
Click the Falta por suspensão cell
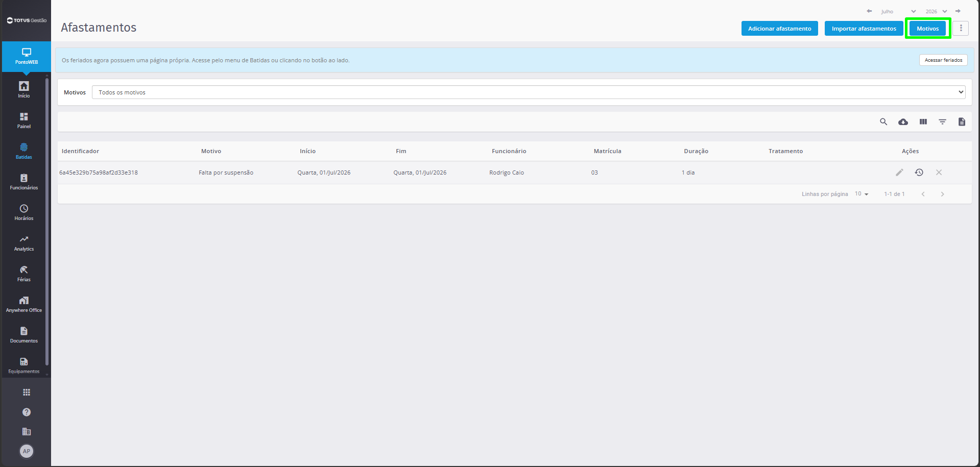(x=226, y=173)
